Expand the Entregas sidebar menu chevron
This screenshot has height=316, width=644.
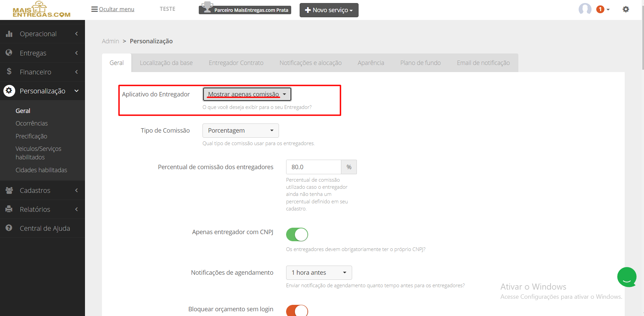click(x=77, y=53)
